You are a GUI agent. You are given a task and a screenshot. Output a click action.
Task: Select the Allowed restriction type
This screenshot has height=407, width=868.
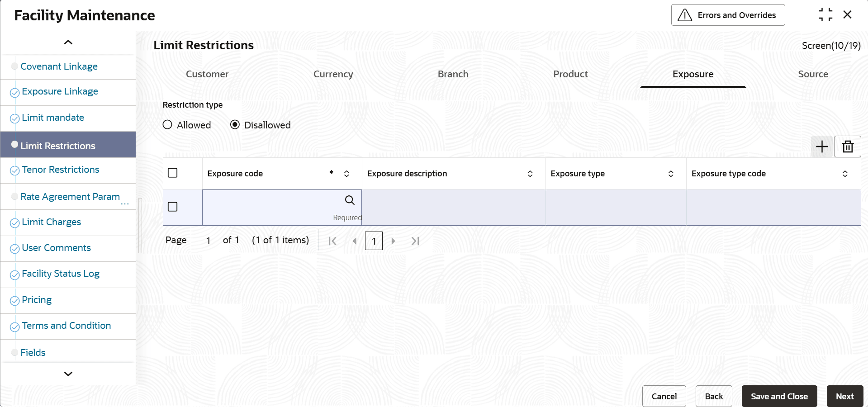[167, 125]
